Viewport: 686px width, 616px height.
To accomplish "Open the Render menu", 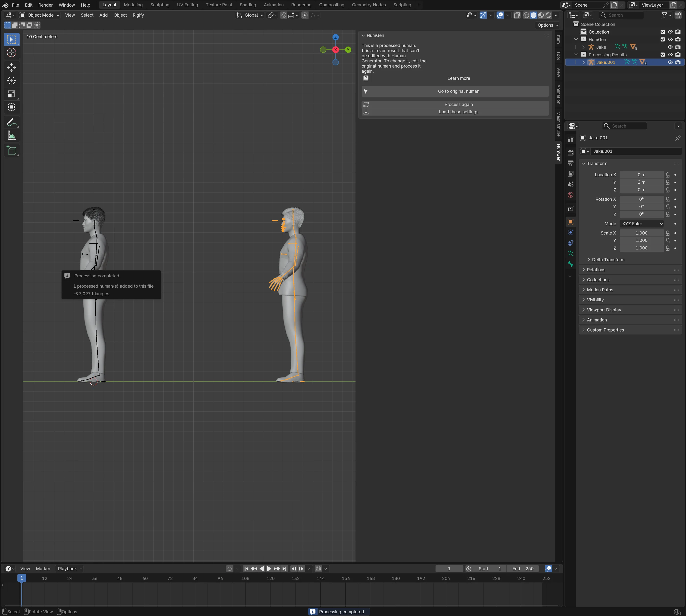I will click(x=45, y=5).
